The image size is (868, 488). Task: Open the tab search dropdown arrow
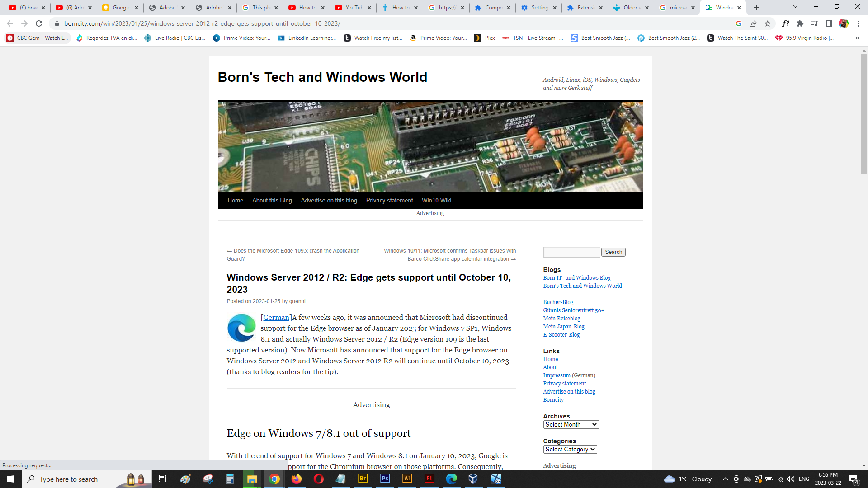tap(795, 7)
